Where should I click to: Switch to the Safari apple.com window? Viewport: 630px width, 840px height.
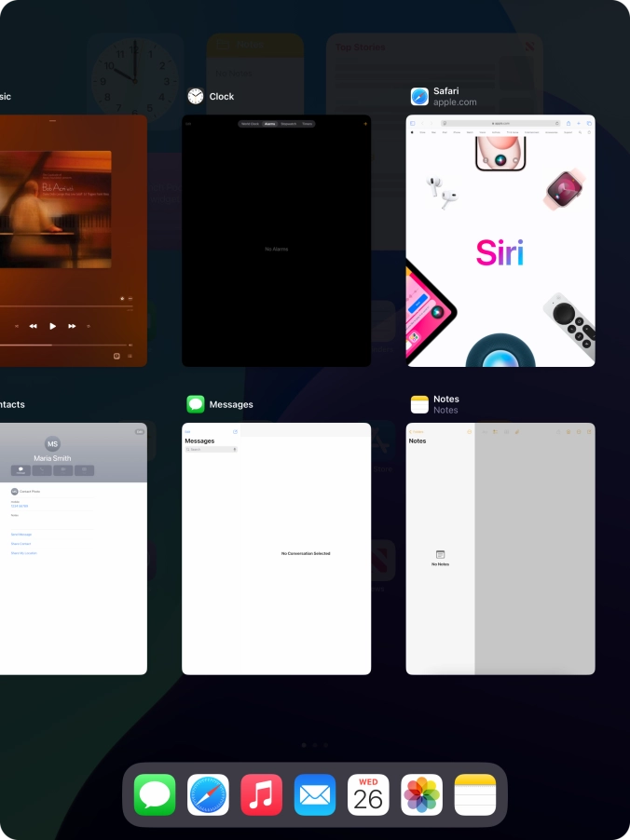[x=500, y=242]
